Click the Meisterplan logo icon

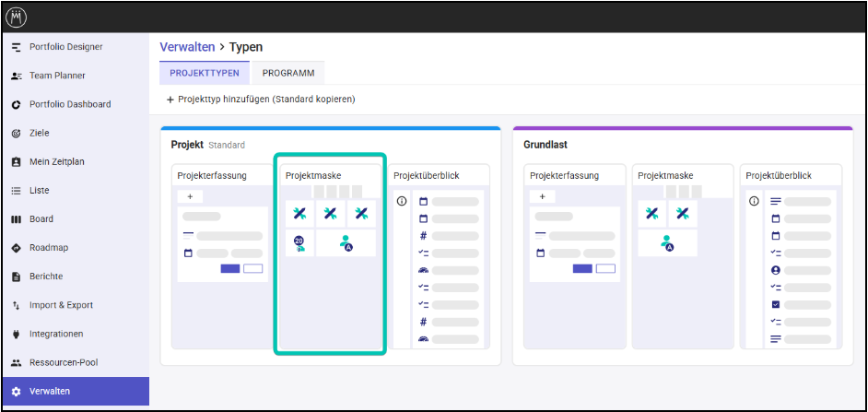18,18
